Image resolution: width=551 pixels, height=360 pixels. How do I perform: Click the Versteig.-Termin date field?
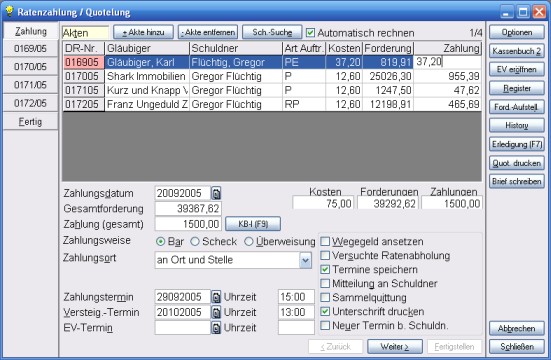click(x=183, y=312)
